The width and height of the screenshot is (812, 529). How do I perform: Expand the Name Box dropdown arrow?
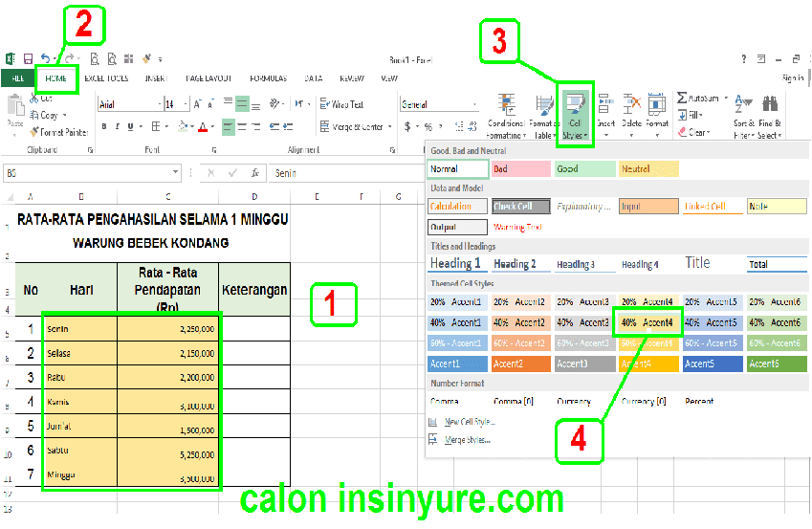[176, 172]
